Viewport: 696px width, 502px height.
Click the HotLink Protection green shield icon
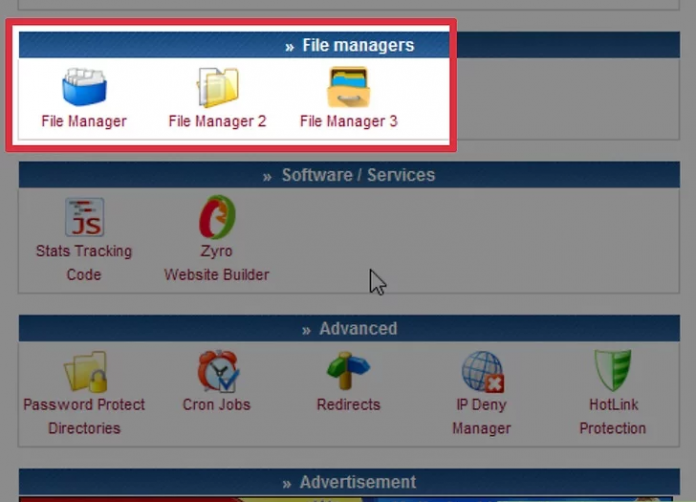612,372
